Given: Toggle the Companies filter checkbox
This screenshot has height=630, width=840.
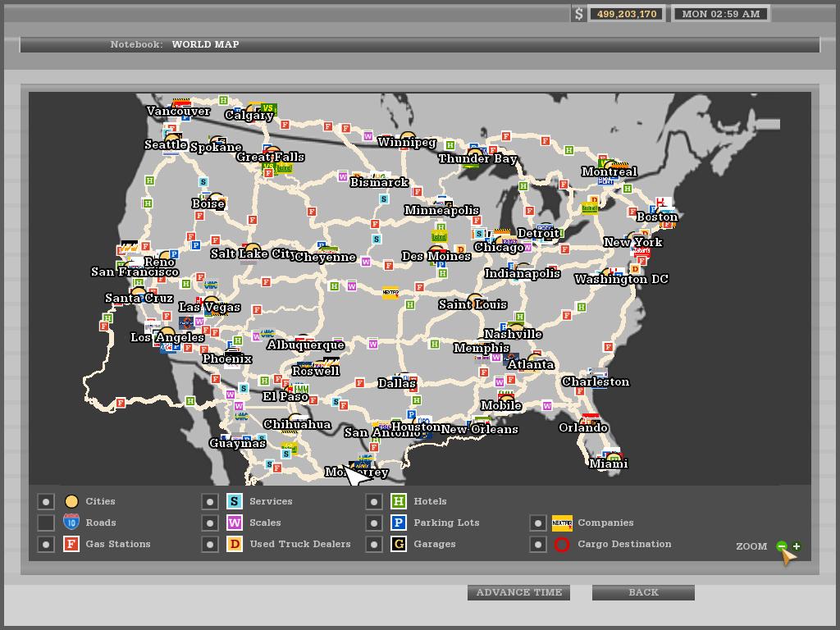Looking at the screenshot, I should (537, 523).
